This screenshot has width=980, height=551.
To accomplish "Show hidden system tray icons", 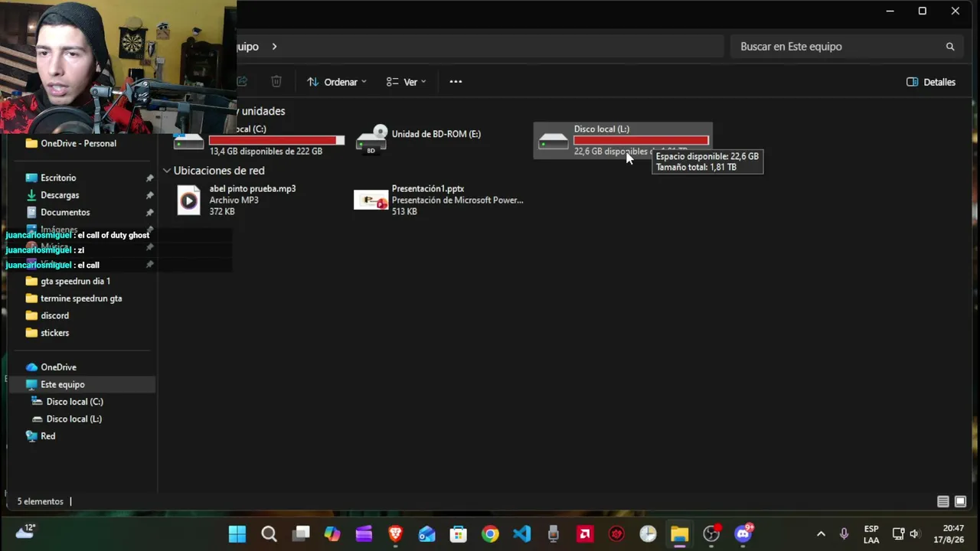I will coord(821,534).
